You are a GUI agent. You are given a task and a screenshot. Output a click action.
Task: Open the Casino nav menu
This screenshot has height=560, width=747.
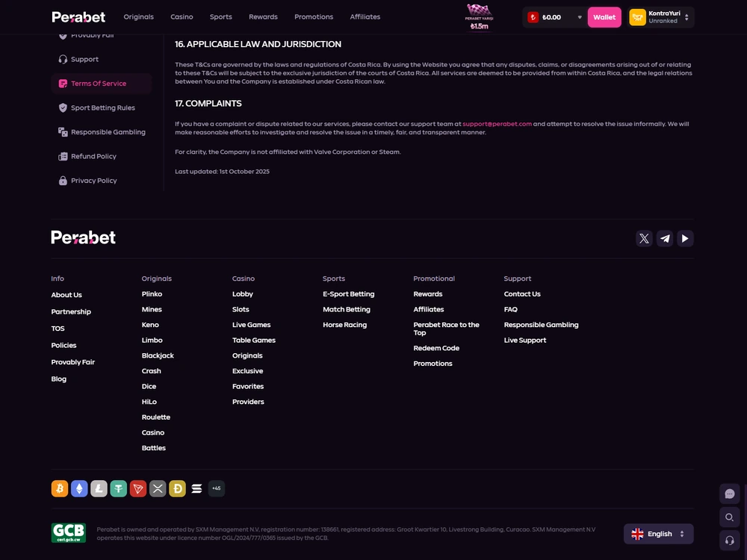coord(182,16)
